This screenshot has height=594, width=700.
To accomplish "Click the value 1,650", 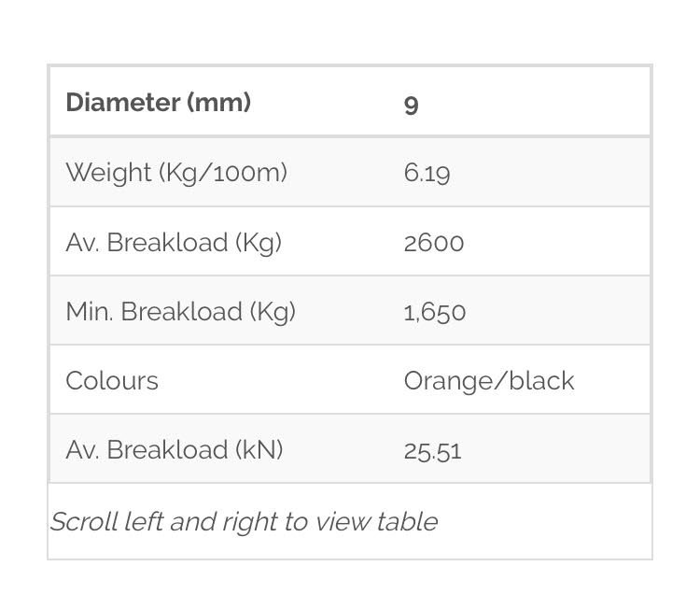I will (x=435, y=312).
